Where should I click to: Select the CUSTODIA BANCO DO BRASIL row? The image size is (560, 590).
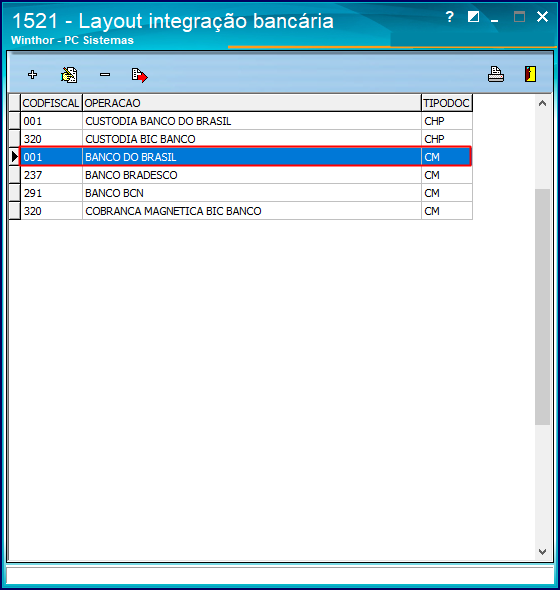pyautogui.click(x=246, y=121)
